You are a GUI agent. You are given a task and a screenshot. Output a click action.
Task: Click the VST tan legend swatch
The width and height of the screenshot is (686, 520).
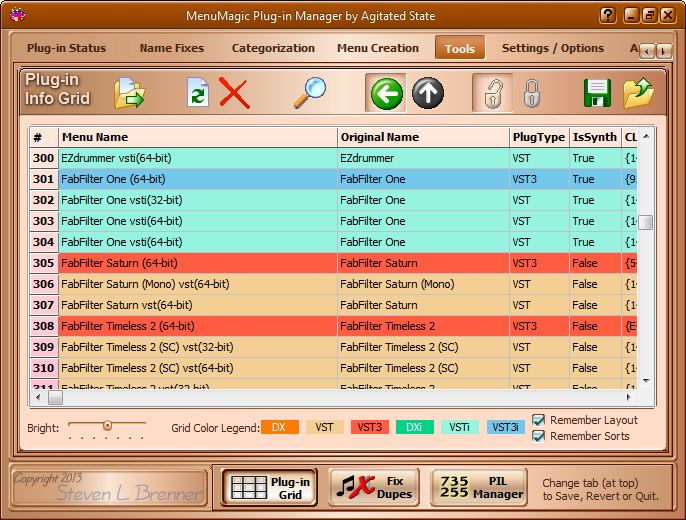(325, 427)
